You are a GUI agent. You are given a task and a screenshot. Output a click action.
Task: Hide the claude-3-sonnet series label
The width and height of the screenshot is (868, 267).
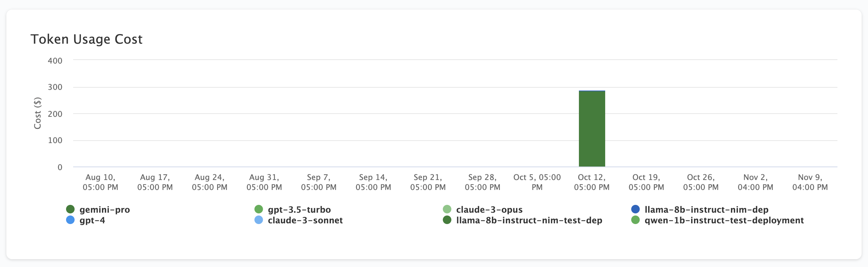click(305, 220)
